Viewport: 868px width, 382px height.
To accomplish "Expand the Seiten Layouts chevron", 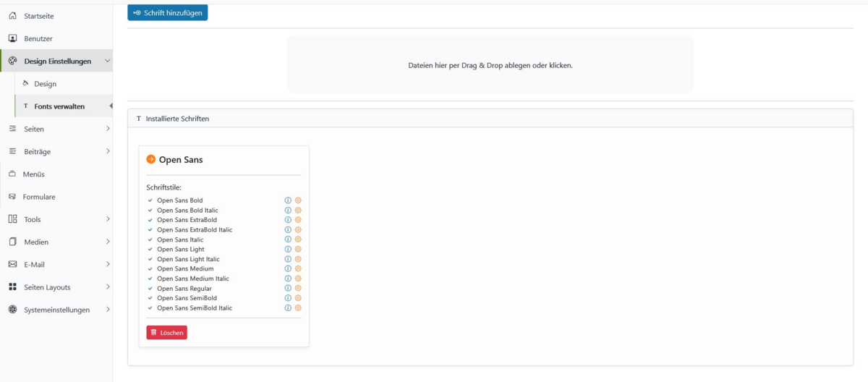I will tap(108, 286).
